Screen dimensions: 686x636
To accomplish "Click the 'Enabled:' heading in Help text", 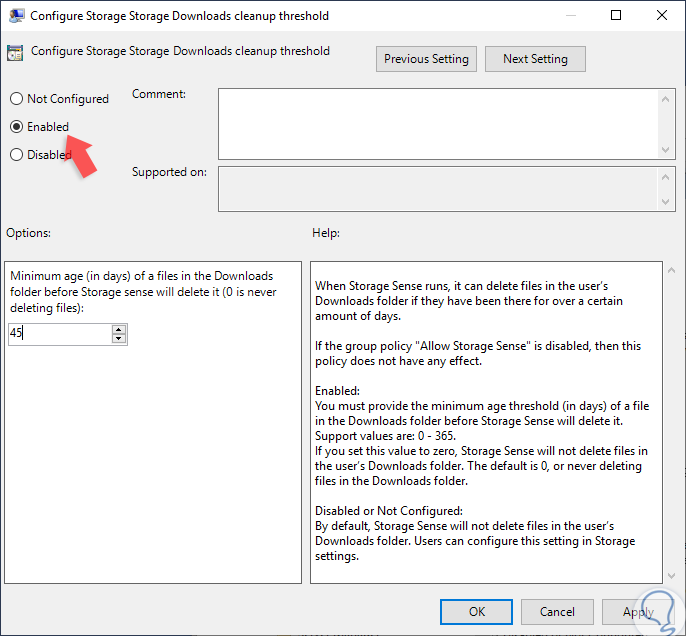I will tap(337, 391).
